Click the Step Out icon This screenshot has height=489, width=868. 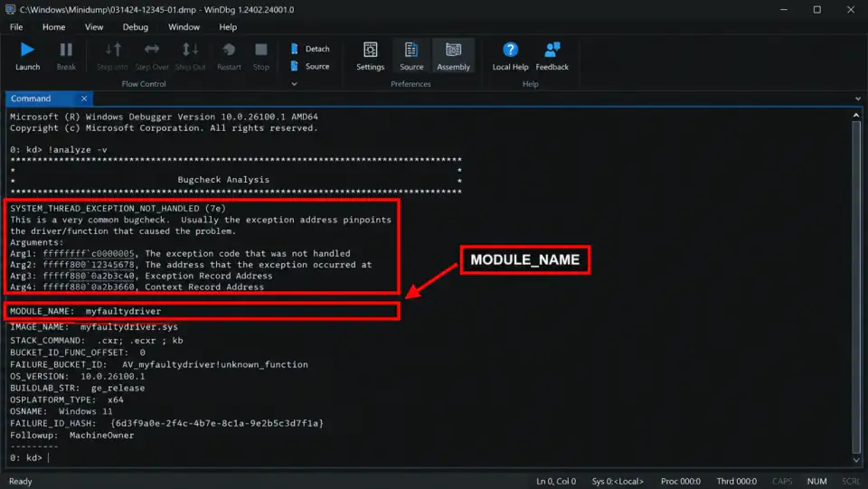pyautogui.click(x=190, y=50)
